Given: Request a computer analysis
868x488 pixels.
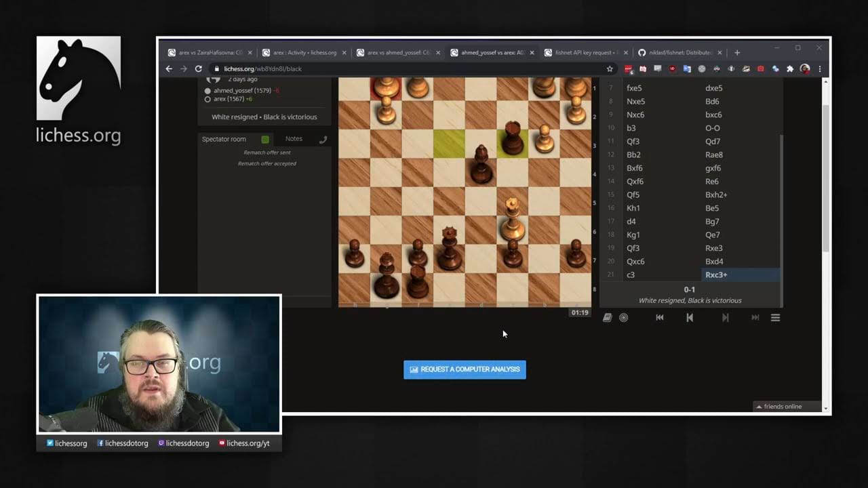Looking at the screenshot, I should click(x=465, y=369).
